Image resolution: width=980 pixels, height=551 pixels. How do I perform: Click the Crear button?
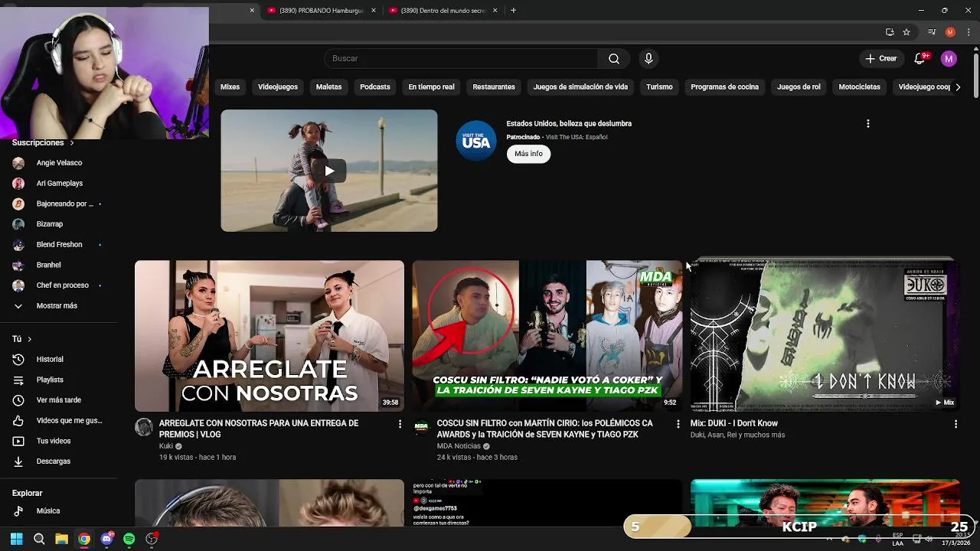tap(880, 59)
